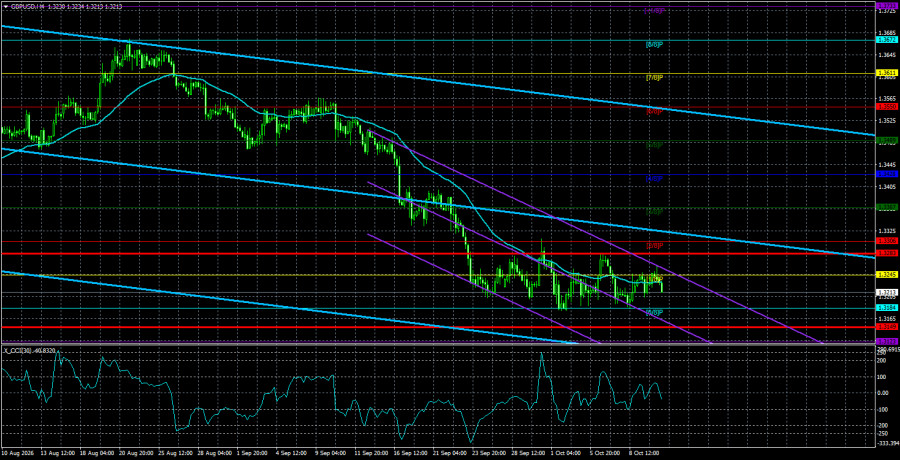Open the chart dropdown triangle beside GBPUSD
Screen dimensions: 900x460
(x=6, y=6)
